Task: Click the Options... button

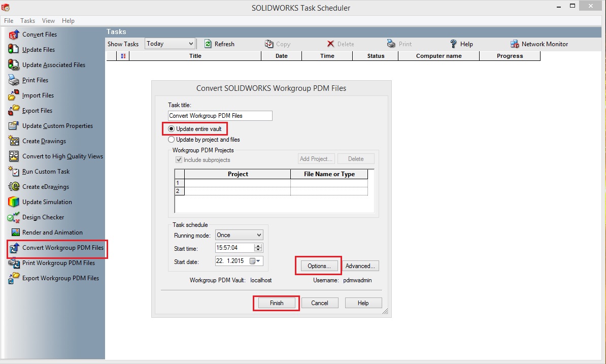Action: click(319, 266)
